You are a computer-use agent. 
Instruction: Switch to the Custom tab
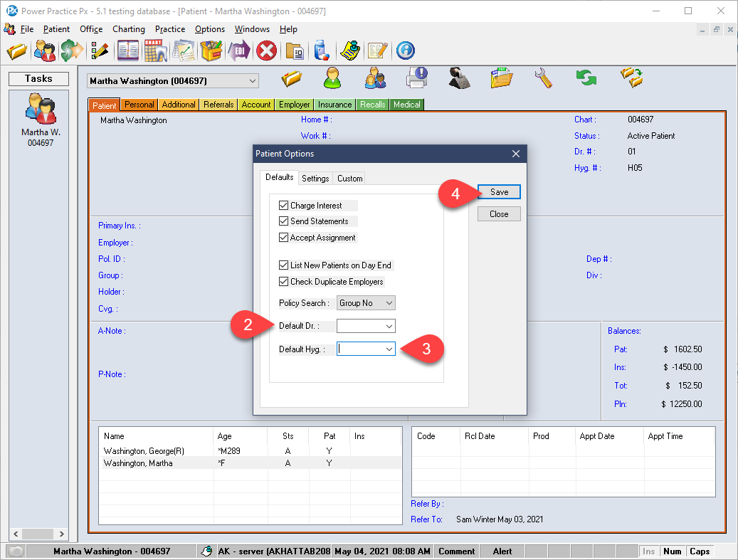(349, 179)
